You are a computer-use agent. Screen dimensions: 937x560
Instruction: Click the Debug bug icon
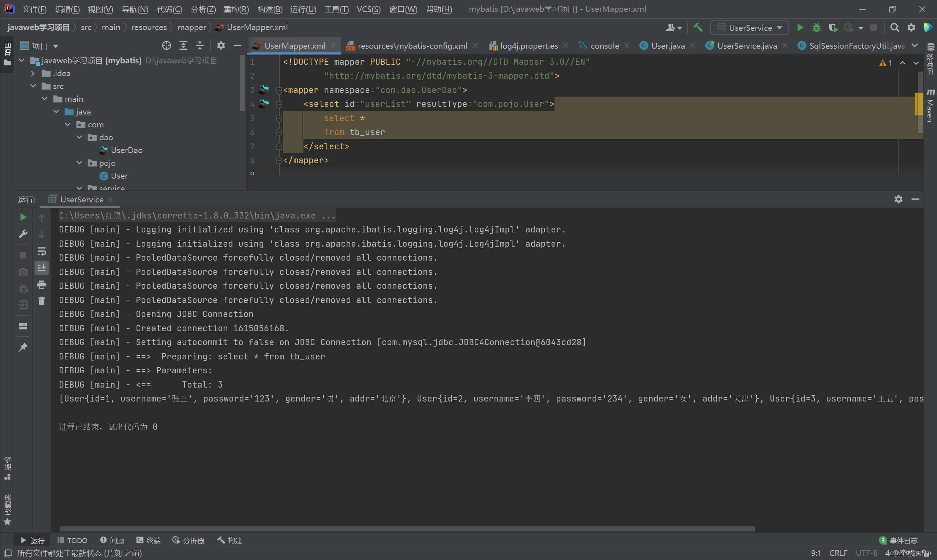click(x=816, y=27)
